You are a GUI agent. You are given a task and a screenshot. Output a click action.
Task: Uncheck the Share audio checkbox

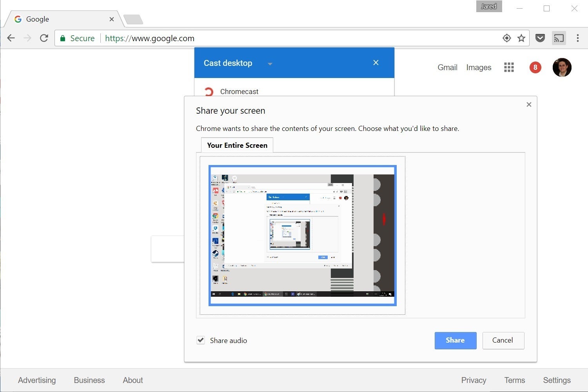pos(201,340)
